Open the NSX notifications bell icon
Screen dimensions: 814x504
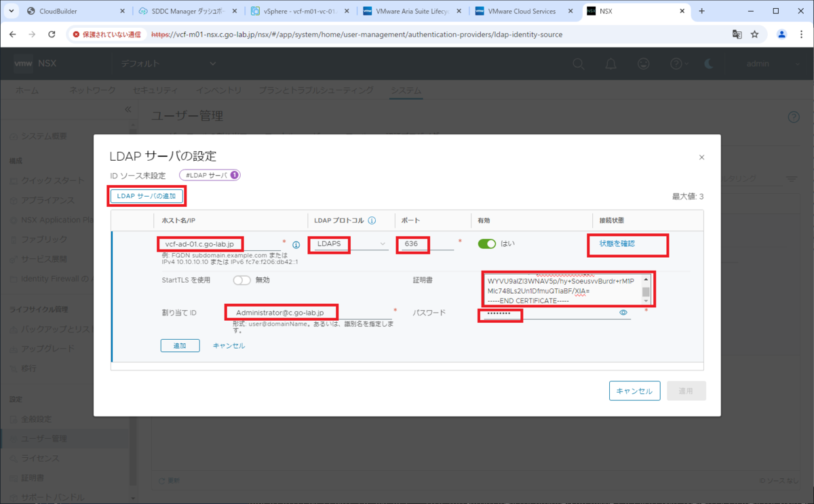[x=611, y=64]
